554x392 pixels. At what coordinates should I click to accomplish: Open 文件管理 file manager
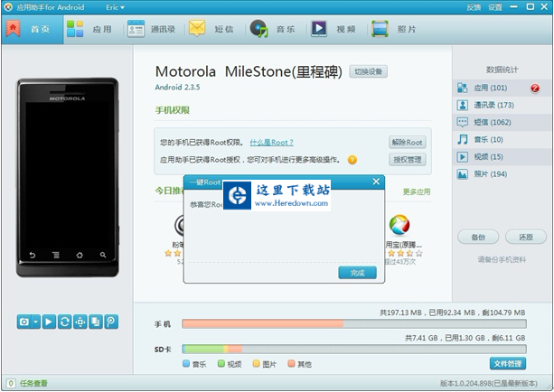click(x=508, y=363)
